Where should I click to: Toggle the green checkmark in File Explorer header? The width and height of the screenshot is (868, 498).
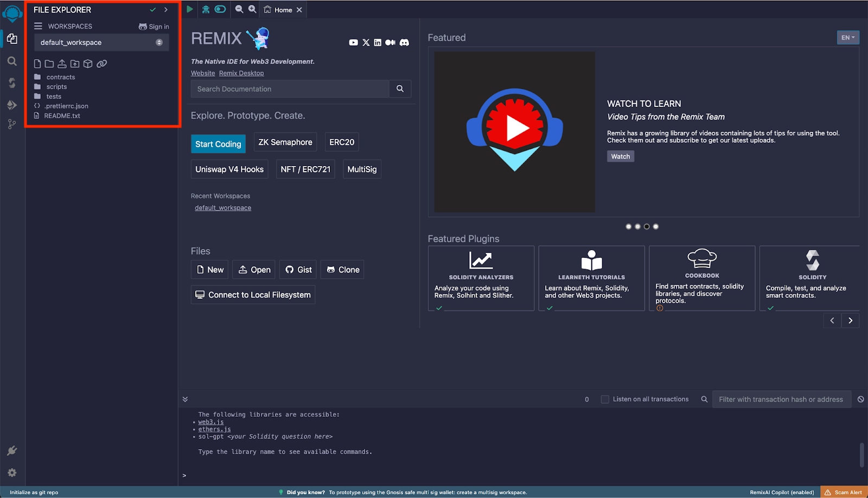154,9
